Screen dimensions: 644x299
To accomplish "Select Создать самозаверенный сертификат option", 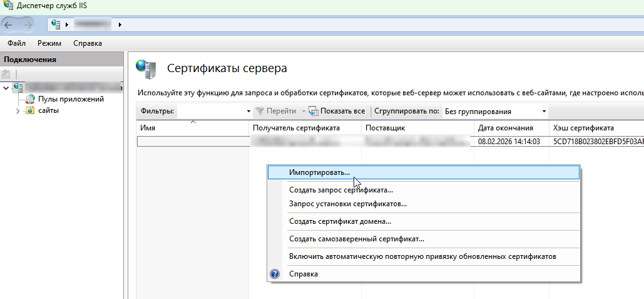I will tap(357, 239).
